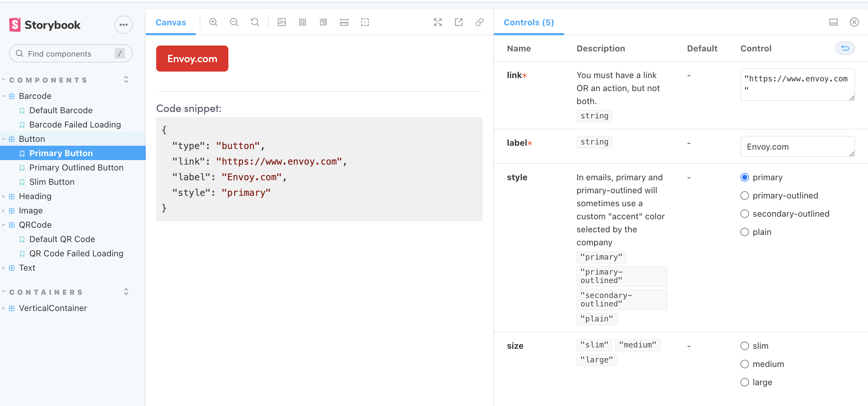Viewport: 868px width, 406px height.
Task: Select the primary-outlined style radio
Action: 745,196
